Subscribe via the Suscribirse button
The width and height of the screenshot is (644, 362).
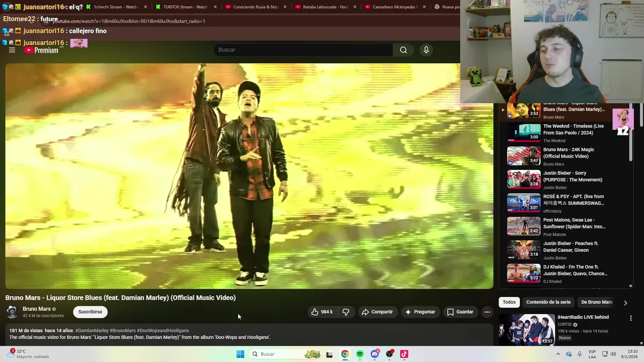(90, 312)
